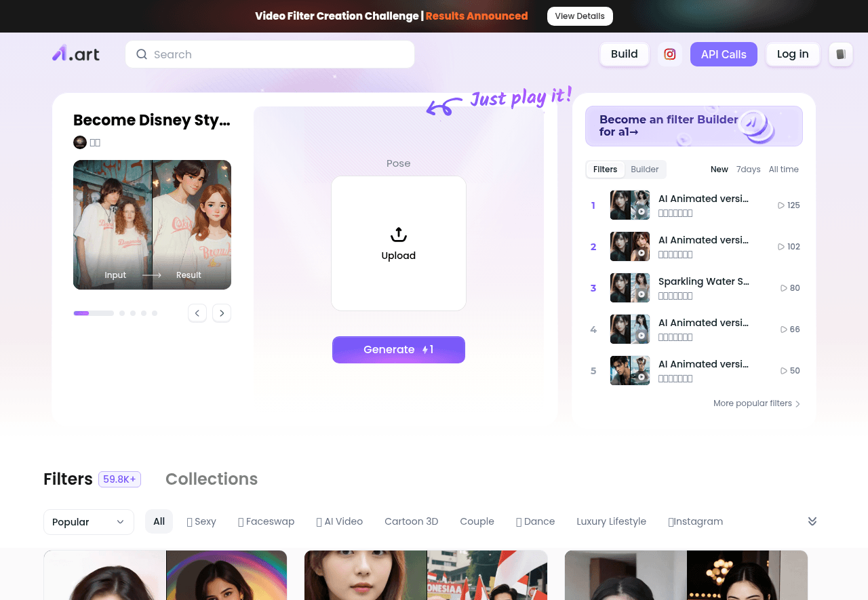Image resolution: width=868 pixels, height=600 pixels.
Task: Open the Popular sort dropdown
Action: (89, 522)
